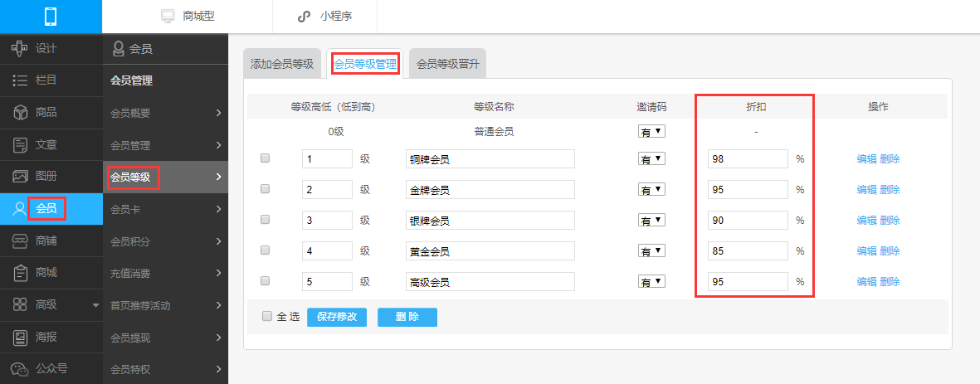Expand the 会员卡 submenu
The height and width of the screenshot is (384, 980).
[219, 208]
